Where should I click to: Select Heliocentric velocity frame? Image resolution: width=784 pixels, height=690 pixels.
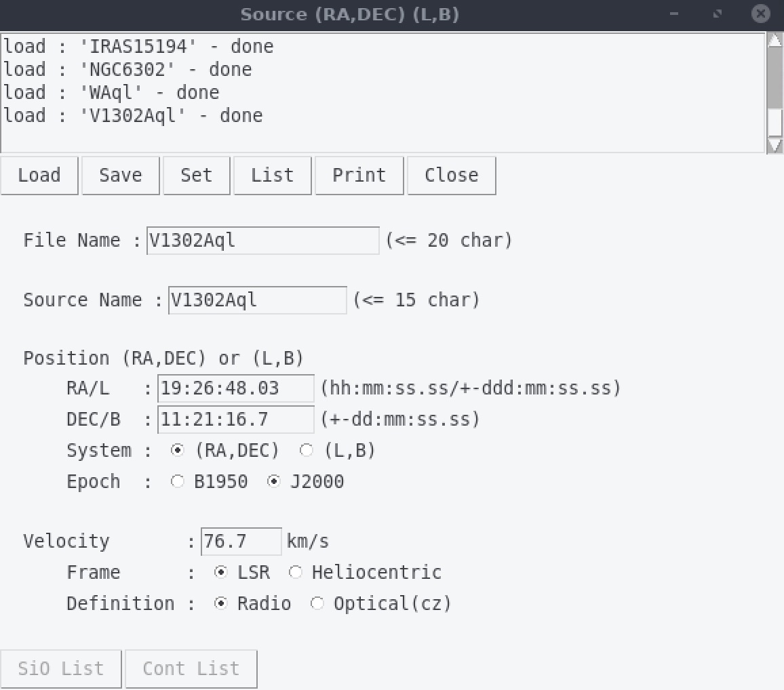pos(296,573)
